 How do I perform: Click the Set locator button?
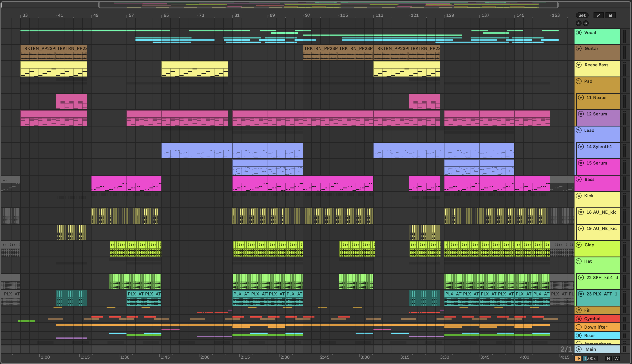point(582,15)
